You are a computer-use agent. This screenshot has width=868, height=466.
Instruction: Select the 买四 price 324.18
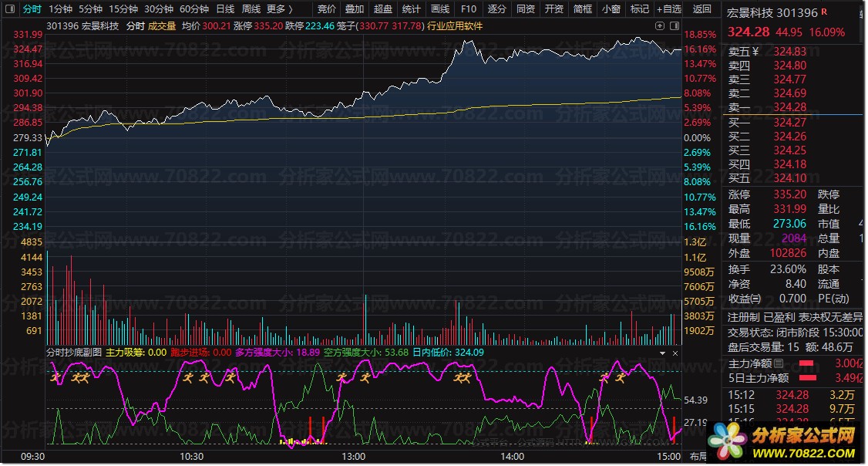click(x=790, y=164)
